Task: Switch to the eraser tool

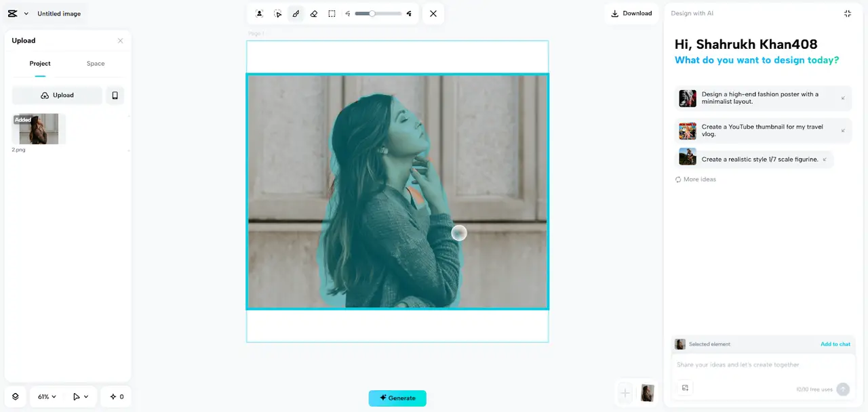Action: pyautogui.click(x=314, y=14)
